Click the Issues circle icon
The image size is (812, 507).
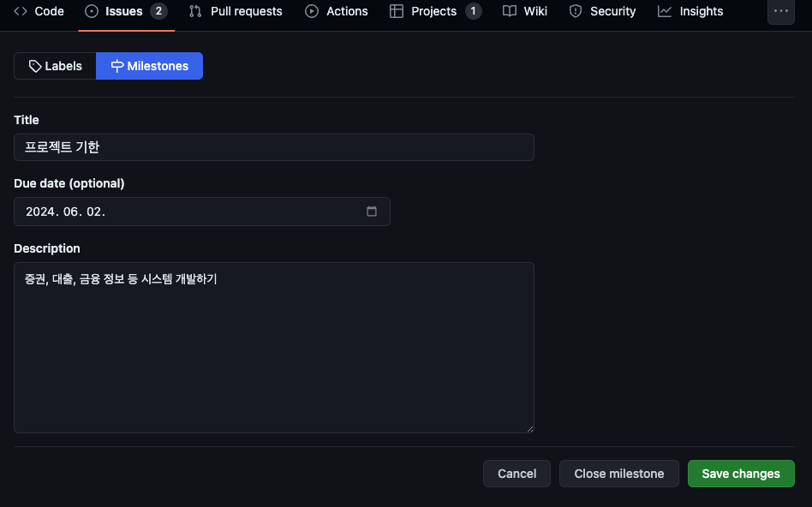pos(92,11)
